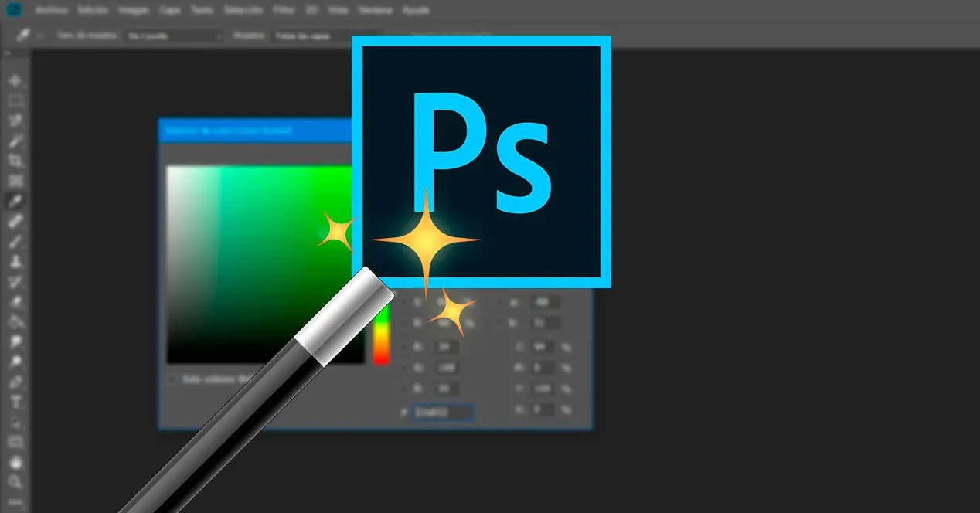
Task: Select the highlighted Eyedropper tool in toolbar
Action: click(x=15, y=201)
